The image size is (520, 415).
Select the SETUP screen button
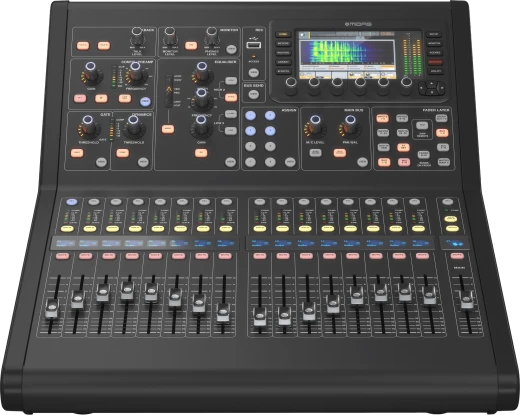[x=434, y=34]
